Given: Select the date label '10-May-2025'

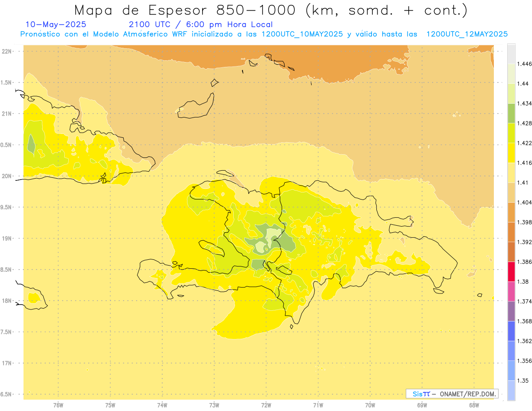Looking at the screenshot, I should [56, 24].
